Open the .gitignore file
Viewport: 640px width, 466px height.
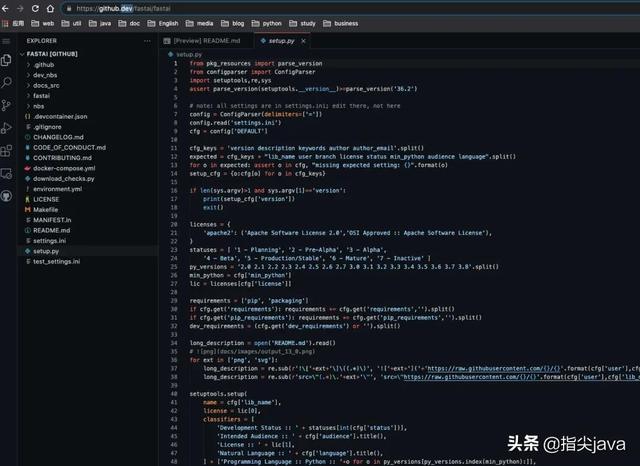pyautogui.click(x=47, y=127)
